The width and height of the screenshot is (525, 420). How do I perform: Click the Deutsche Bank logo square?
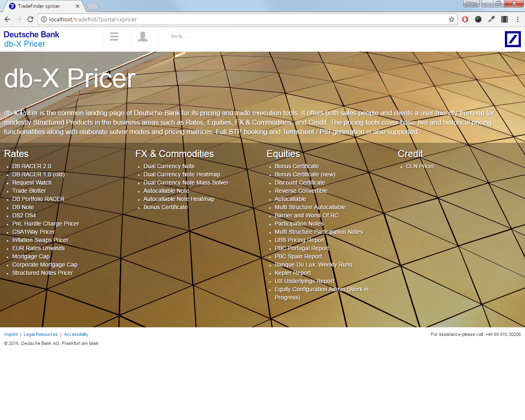[x=513, y=39]
